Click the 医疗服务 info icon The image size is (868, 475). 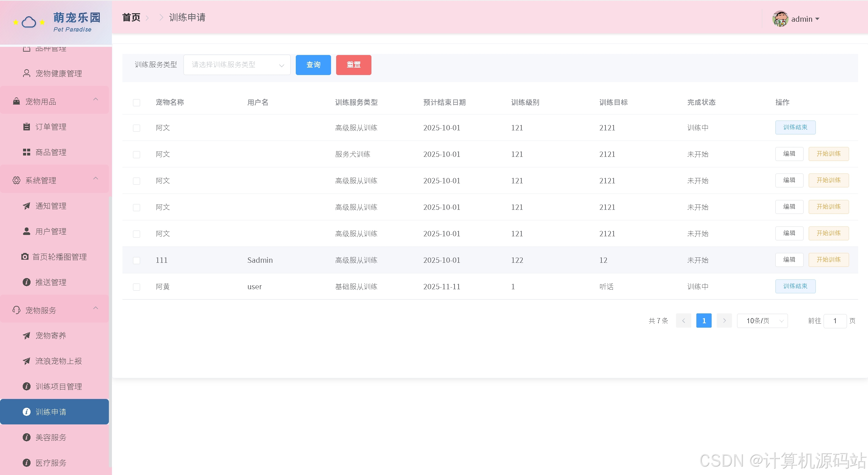pos(26,463)
